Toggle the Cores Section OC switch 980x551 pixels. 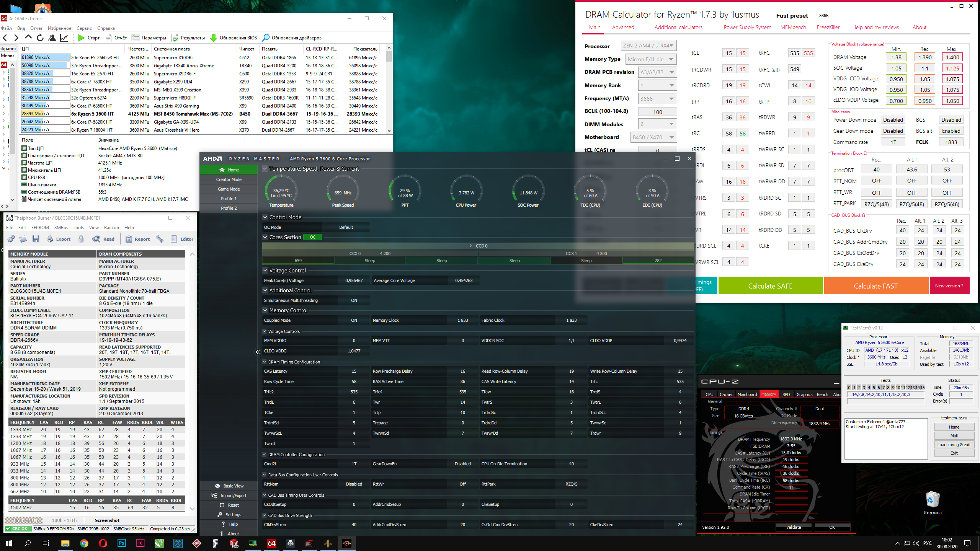(312, 237)
